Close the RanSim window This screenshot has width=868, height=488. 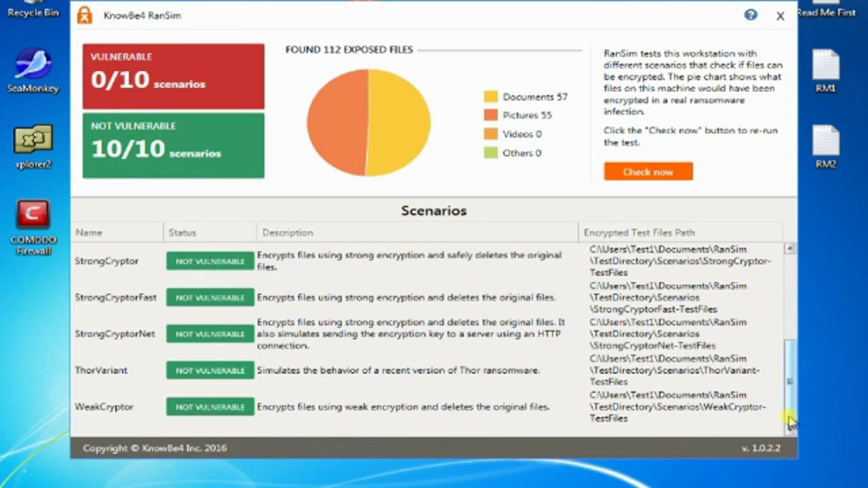tap(781, 16)
